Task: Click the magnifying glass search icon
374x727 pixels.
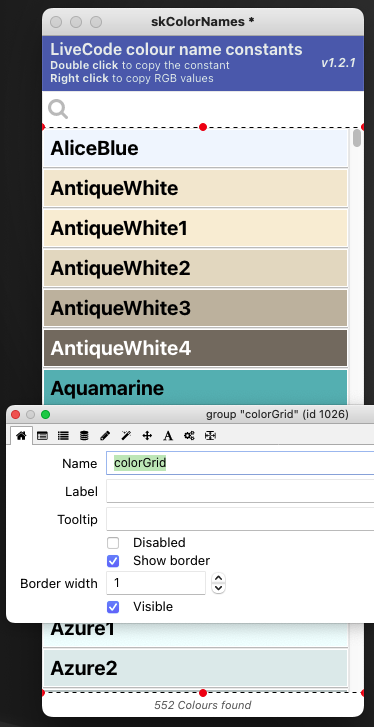Action: point(58,110)
